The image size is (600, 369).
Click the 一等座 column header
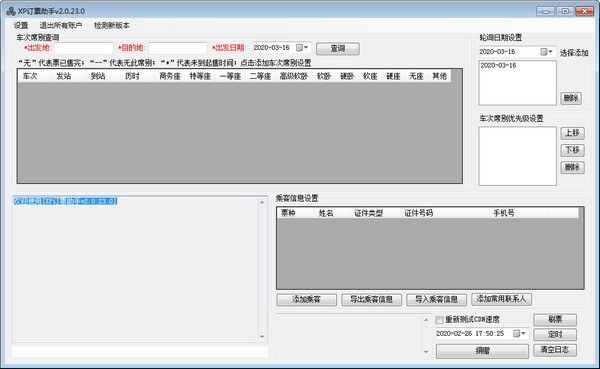(x=230, y=76)
